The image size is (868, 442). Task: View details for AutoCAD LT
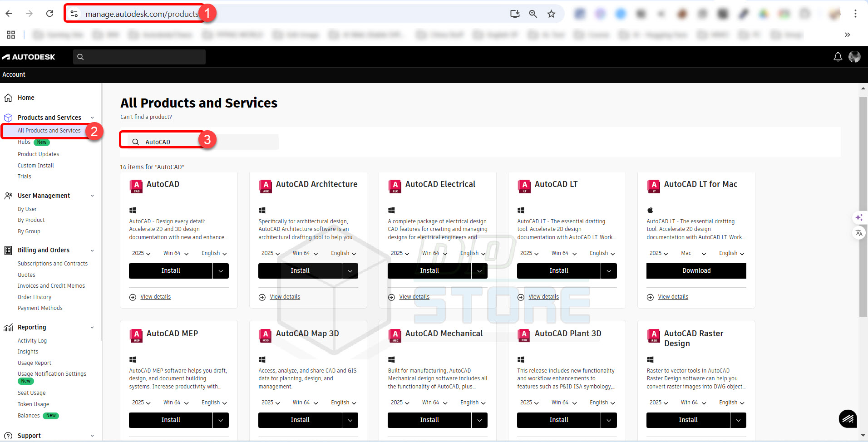pos(543,297)
